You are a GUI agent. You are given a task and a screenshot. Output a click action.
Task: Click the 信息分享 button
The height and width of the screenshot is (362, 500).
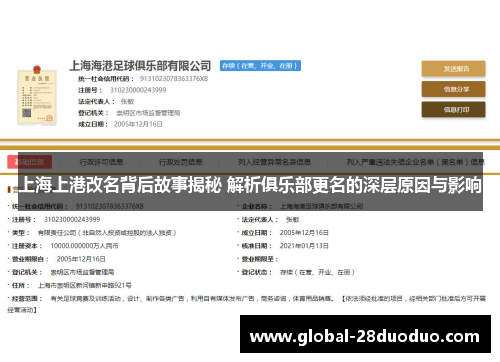(453, 89)
